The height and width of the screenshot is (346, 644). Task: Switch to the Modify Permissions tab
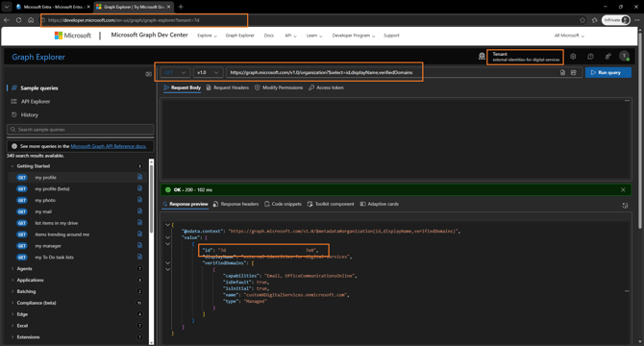(279, 87)
